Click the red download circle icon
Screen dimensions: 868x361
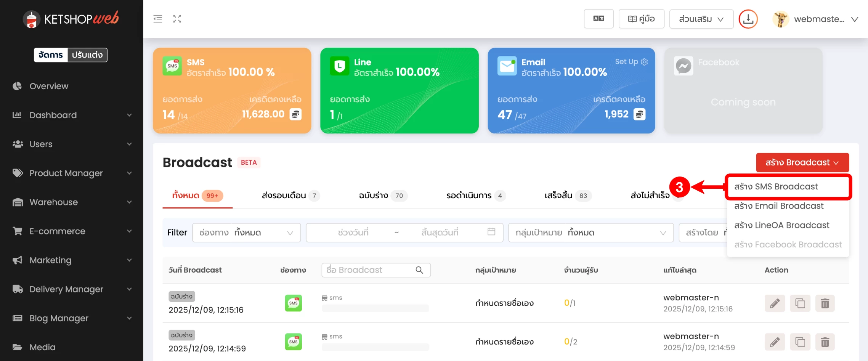[748, 19]
